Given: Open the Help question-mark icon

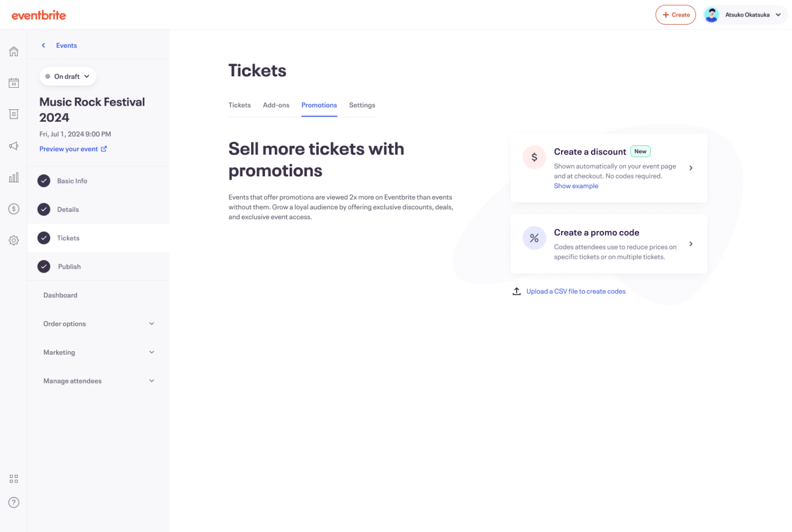Looking at the screenshot, I should click(x=13, y=502).
